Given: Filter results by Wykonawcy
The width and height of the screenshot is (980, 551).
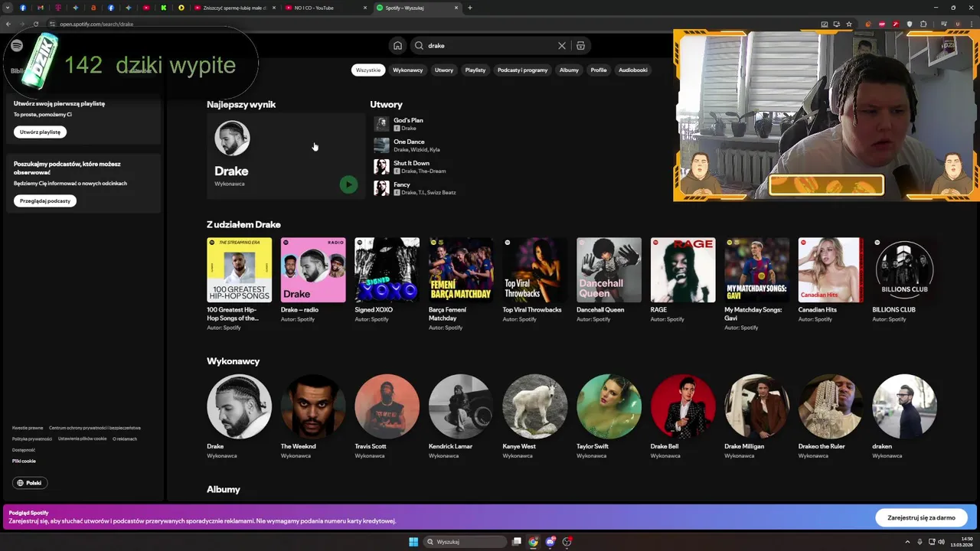Looking at the screenshot, I should click(x=407, y=70).
